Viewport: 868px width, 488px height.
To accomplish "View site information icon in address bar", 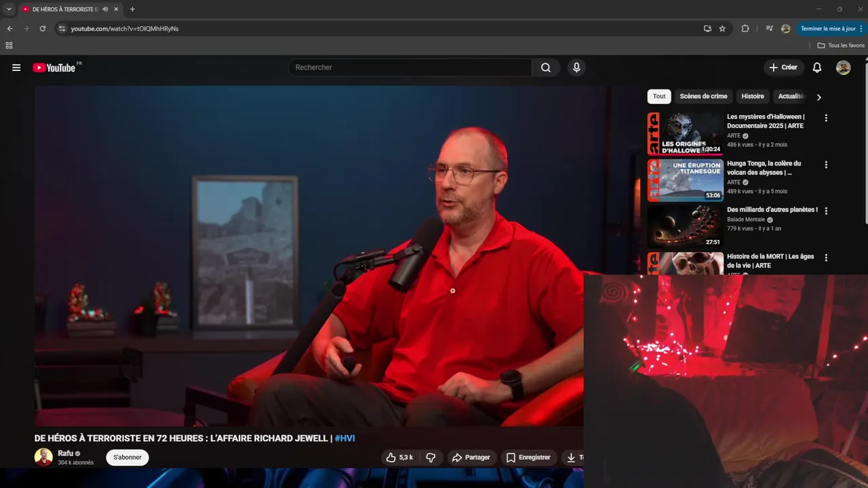I will click(x=62, y=28).
